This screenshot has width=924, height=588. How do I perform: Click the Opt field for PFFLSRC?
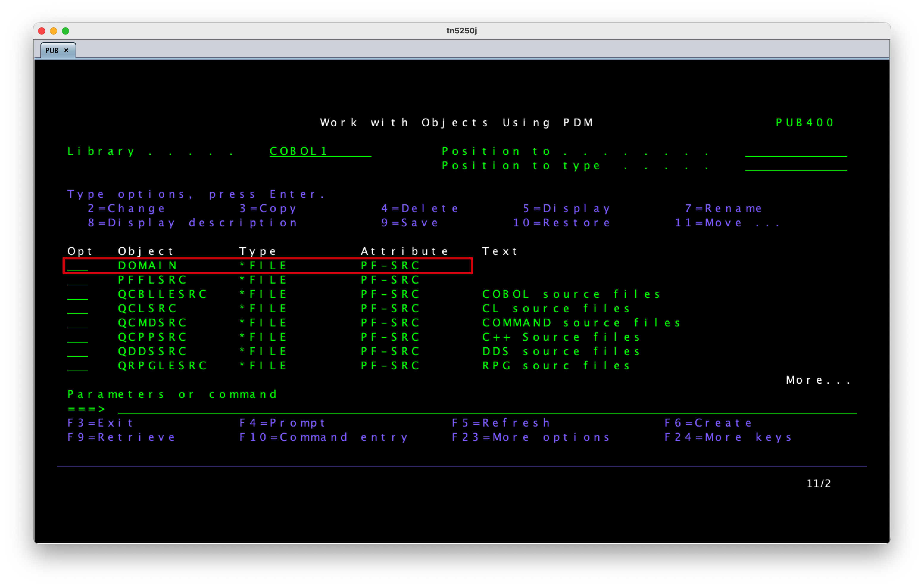click(77, 280)
